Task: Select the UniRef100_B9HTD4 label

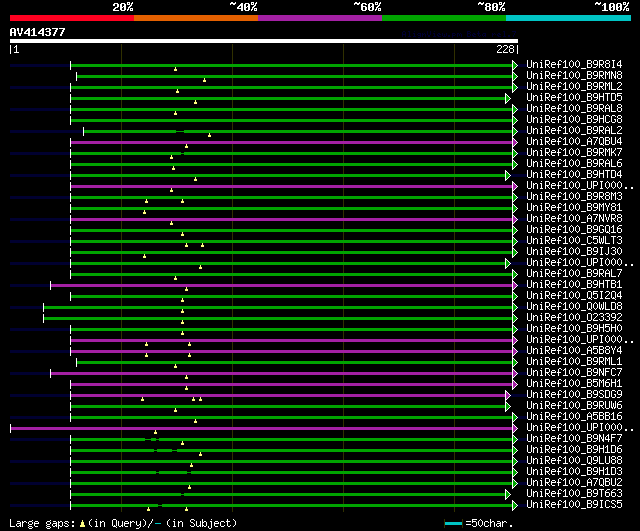Action: tap(574, 175)
